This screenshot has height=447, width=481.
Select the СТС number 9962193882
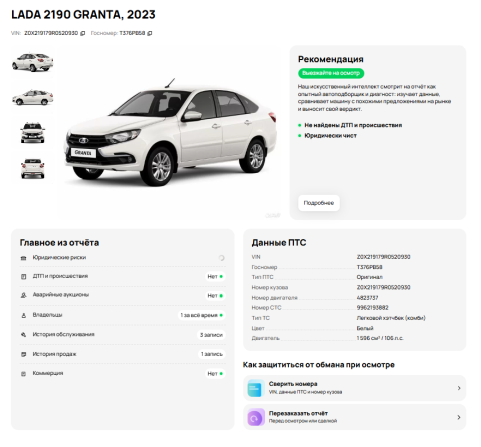[x=372, y=308]
